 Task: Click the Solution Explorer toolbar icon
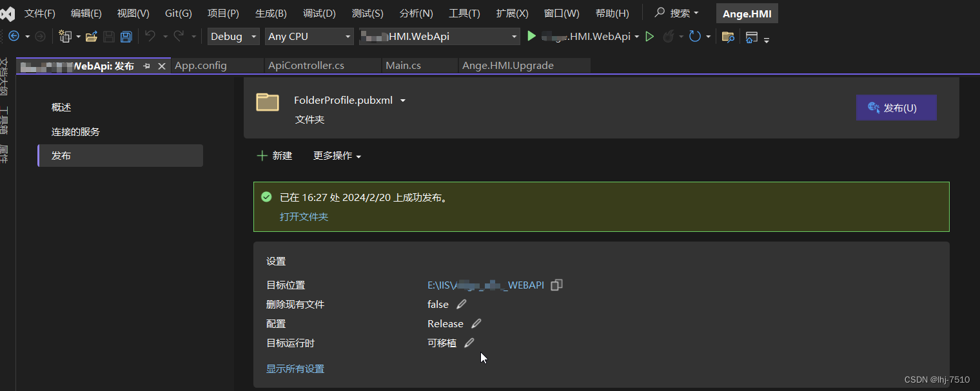tap(751, 37)
